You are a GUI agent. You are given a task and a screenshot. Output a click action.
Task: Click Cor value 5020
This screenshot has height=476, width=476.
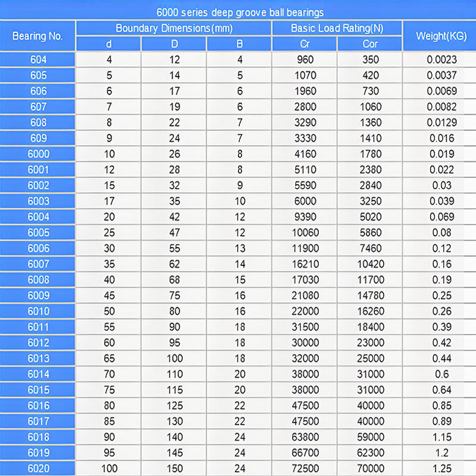pos(370,217)
